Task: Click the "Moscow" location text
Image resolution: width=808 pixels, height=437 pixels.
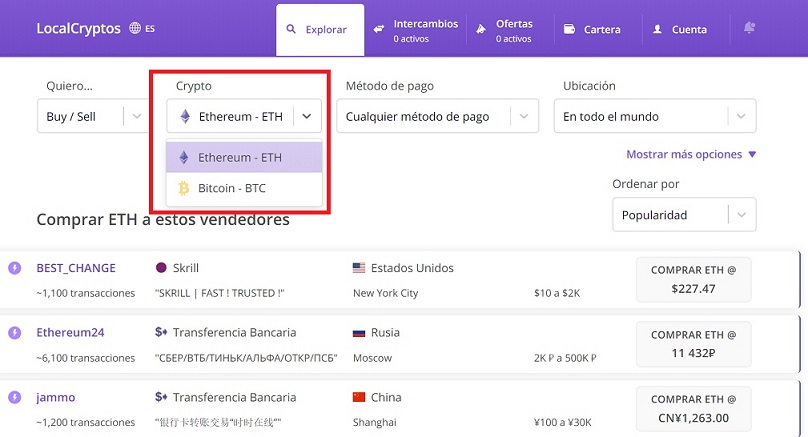Action: click(x=372, y=358)
